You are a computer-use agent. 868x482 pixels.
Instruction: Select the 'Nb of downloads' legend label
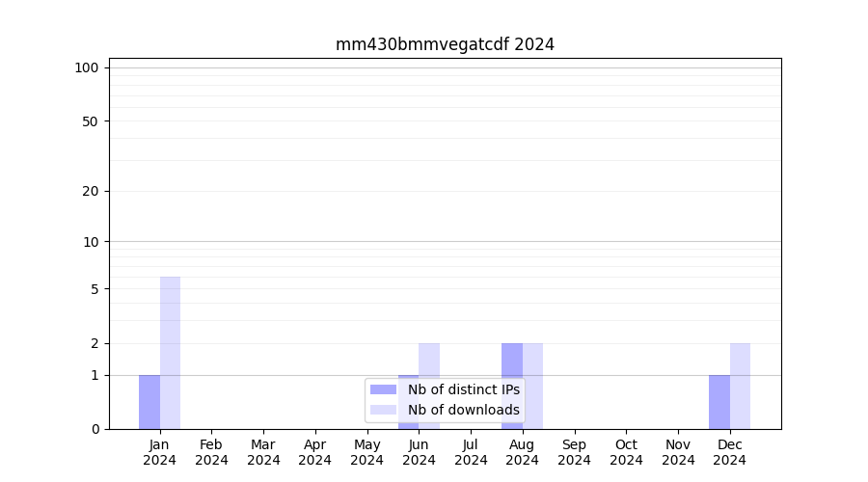[463, 410]
